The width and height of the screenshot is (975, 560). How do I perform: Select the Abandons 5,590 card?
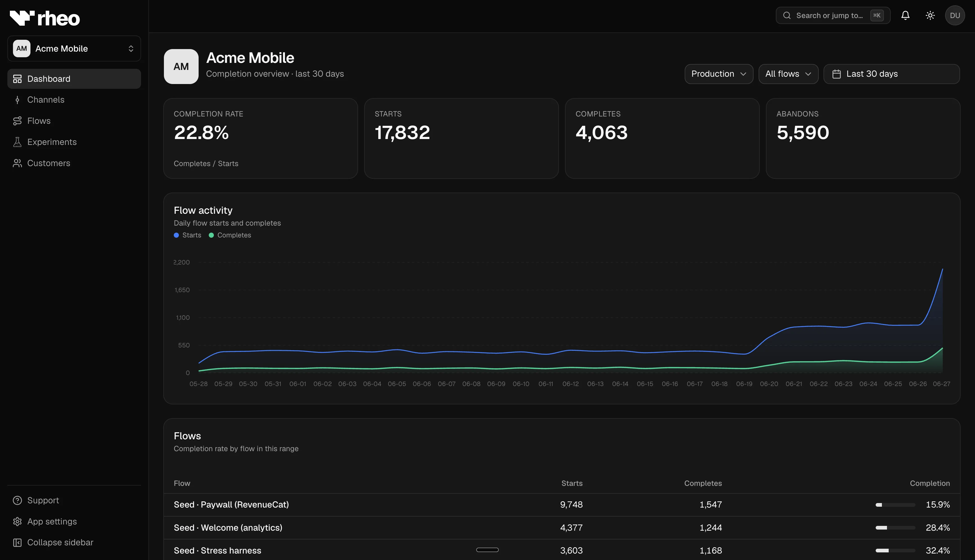(x=863, y=138)
